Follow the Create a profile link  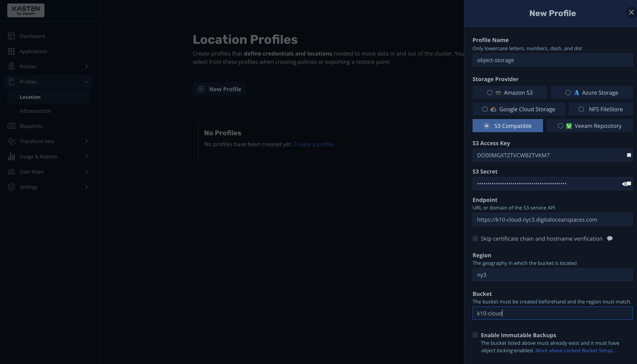314,144
